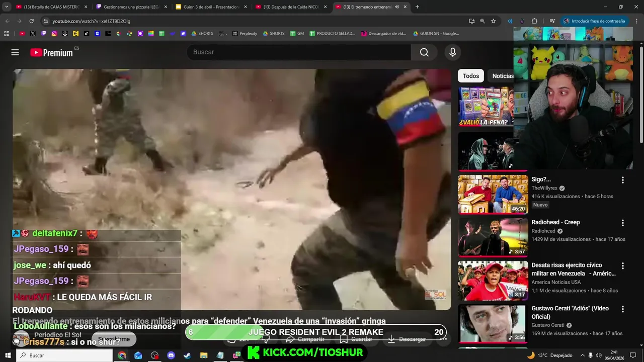Open the GM sheets bookmark
The image size is (644, 362).
coord(297,34)
